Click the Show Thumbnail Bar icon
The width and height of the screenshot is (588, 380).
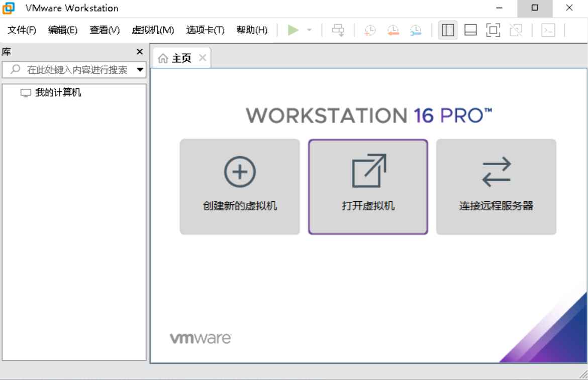pyautogui.click(x=471, y=30)
